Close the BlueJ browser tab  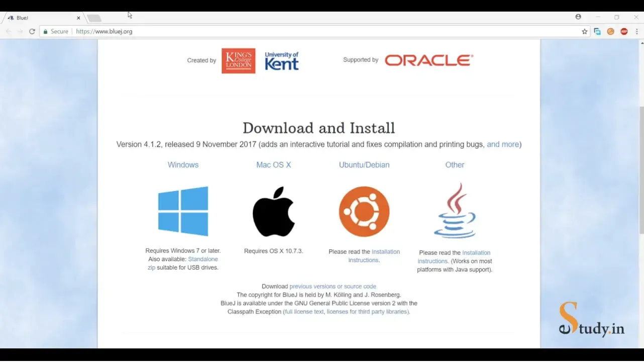coord(78,18)
